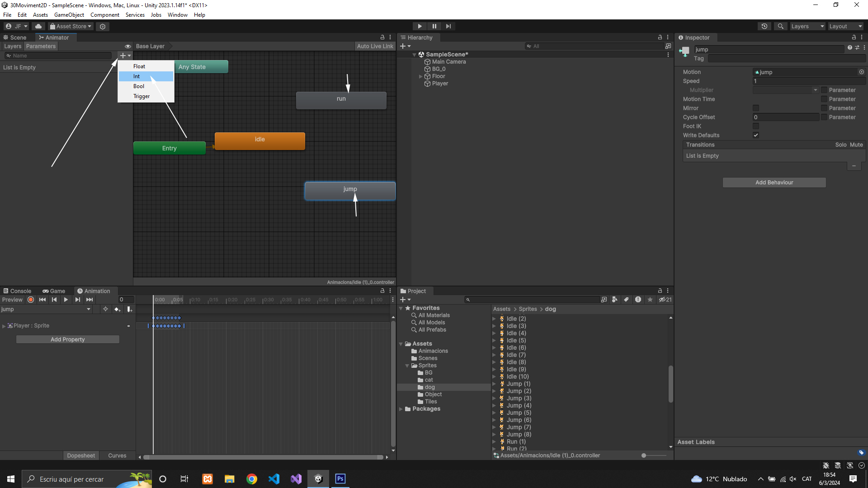Toggle Animator layer visibility eye icon

point(128,46)
